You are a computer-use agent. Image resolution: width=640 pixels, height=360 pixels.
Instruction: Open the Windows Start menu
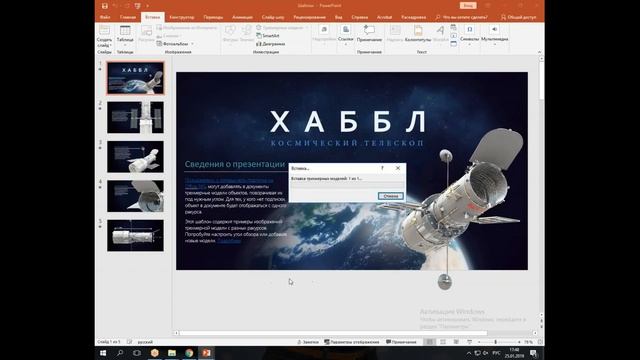[103, 353]
